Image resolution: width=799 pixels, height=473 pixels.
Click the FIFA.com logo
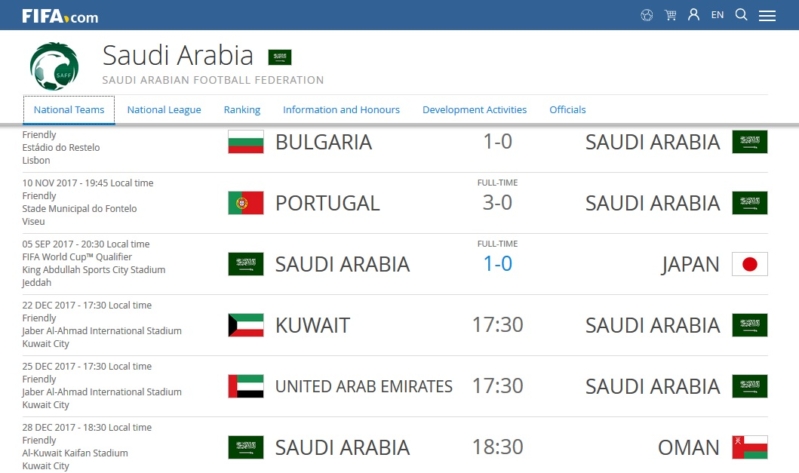pyautogui.click(x=60, y=16)
